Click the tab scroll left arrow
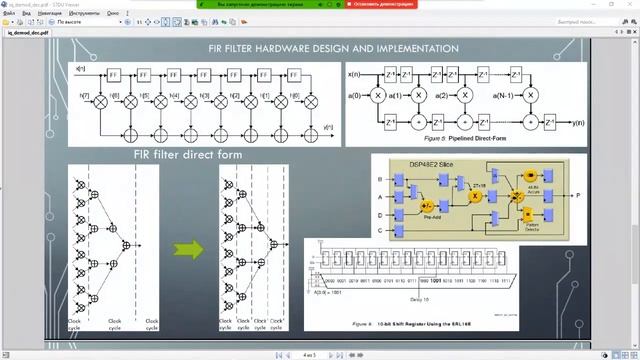Screen dimensions: 640x360 [616, 32]
